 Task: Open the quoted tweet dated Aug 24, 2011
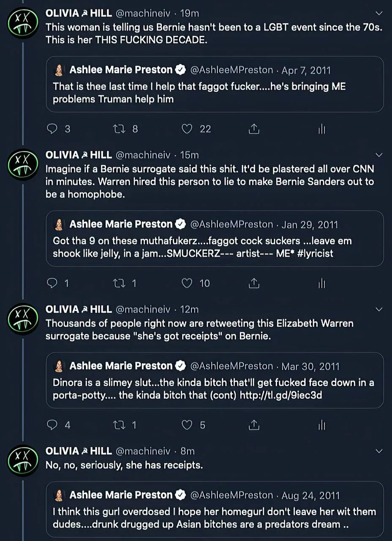[215, 509]
